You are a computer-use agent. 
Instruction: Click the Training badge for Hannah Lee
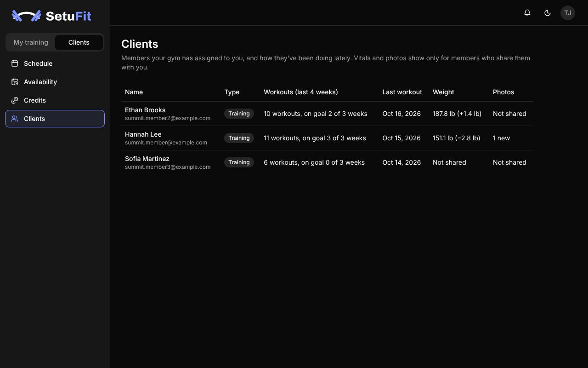pyautogui.click(x=239, y=138)
